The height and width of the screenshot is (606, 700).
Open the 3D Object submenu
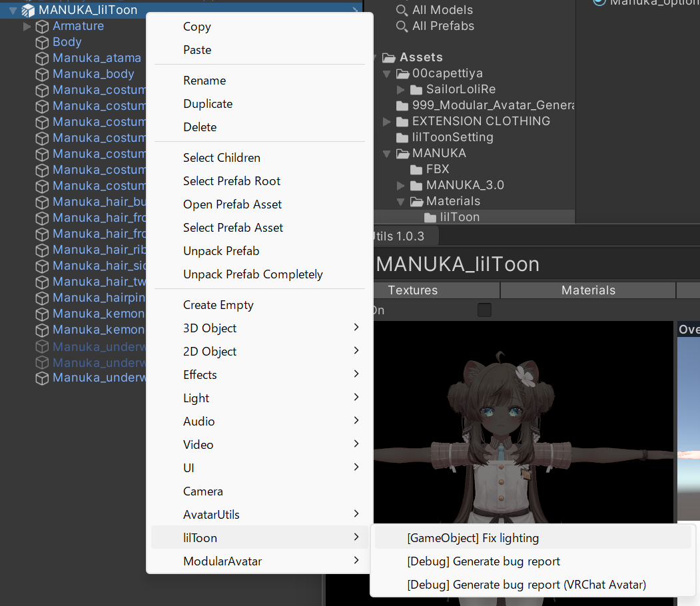pos(259,328)
